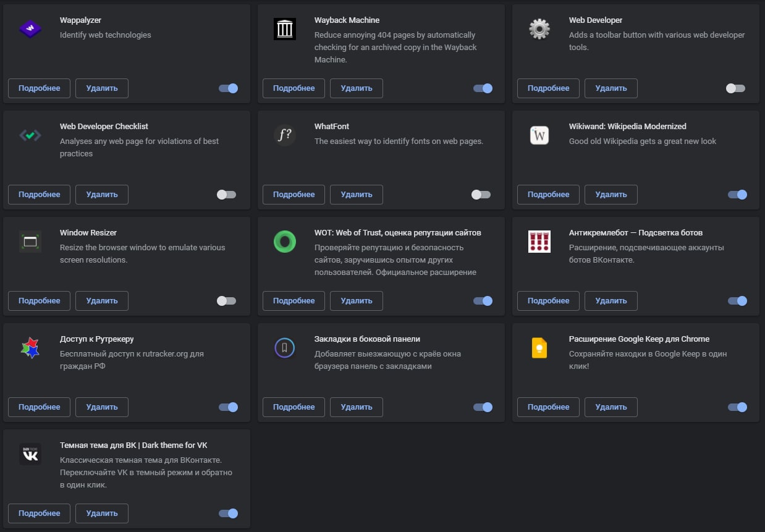Turn off Dark theme for VK toggle
765x532 pixels.
(228, 513)
